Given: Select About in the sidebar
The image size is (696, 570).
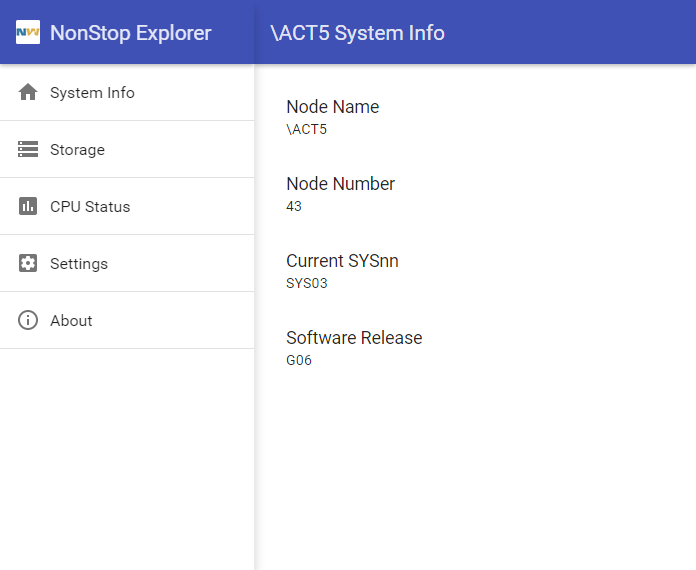Looking at the screenshot, I should (x=71, y=321).
